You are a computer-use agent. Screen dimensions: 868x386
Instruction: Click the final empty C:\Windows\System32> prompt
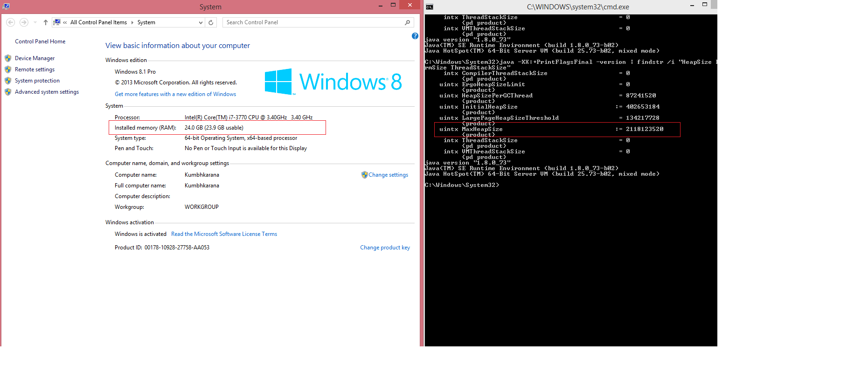click(462, 185)
